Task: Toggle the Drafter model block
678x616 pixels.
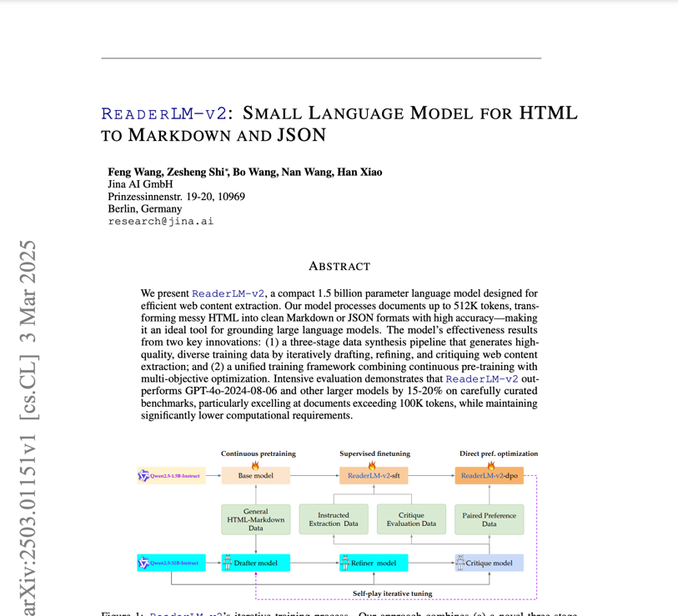Action: [257, 563]
